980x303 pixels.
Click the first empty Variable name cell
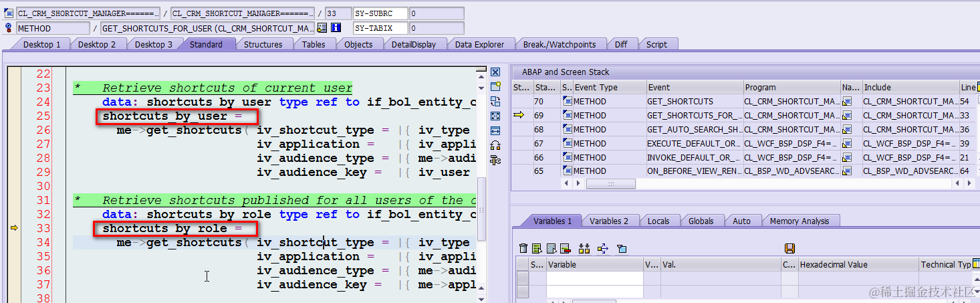(595, 278)
